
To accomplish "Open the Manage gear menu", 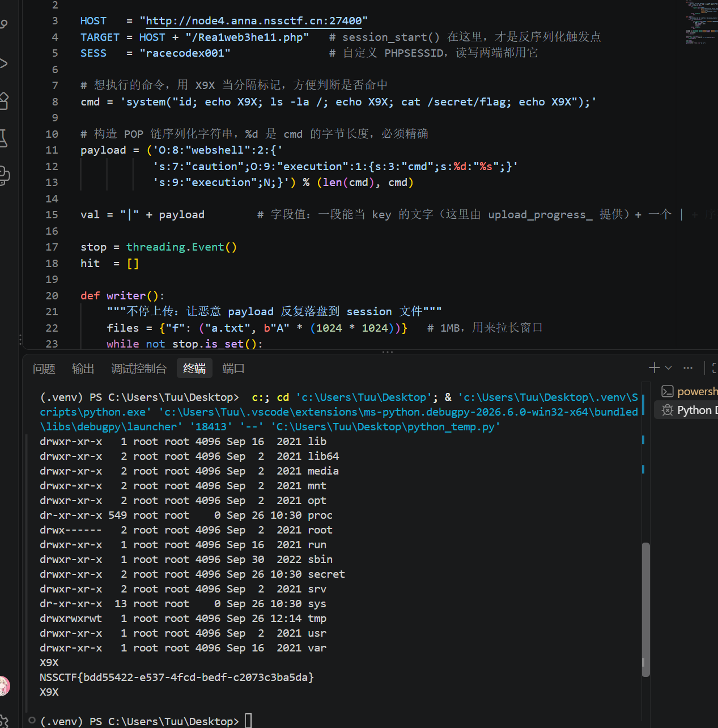I will 3,721.
